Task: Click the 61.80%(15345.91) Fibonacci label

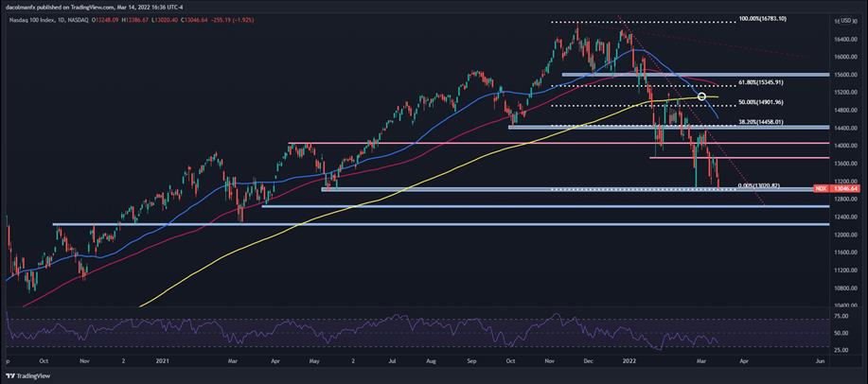Action: point(762,82)
